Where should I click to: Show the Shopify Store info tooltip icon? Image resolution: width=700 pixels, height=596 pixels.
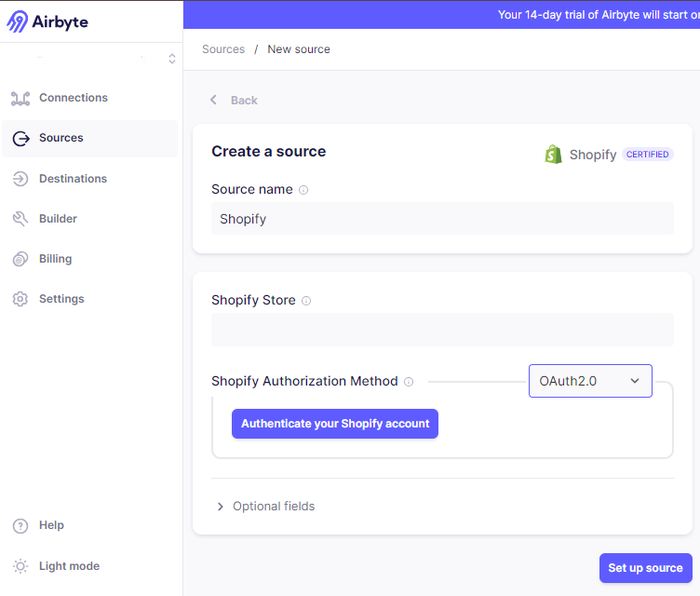click(306, 301)
